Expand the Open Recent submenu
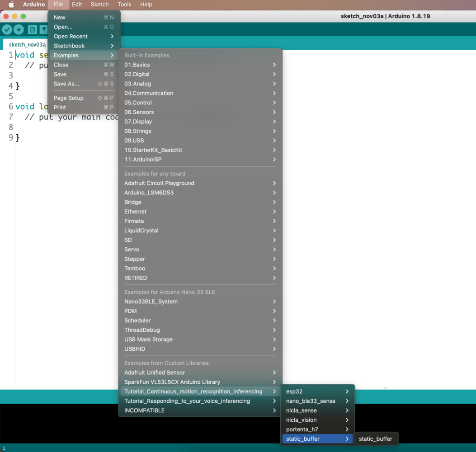 (x=84, y=36)
